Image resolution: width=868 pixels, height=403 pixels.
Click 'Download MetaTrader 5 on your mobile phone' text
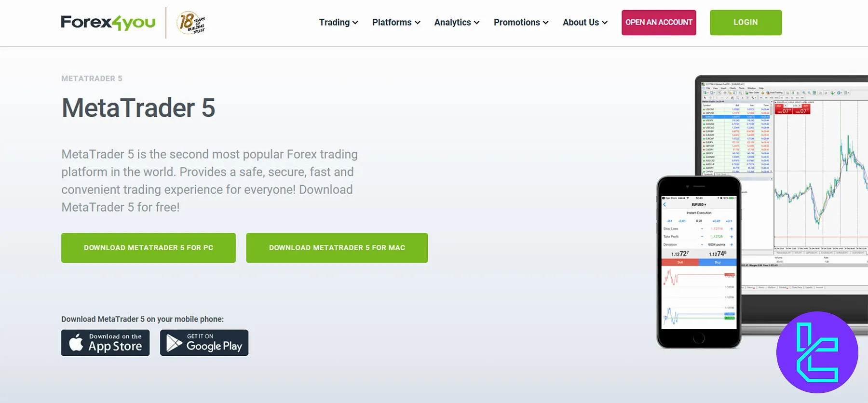pos(142,319)
